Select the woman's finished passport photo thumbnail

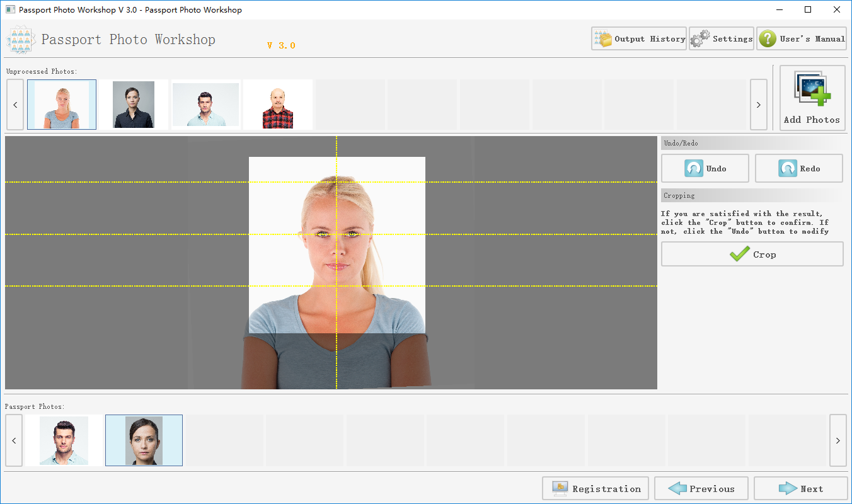click(144, 440)
